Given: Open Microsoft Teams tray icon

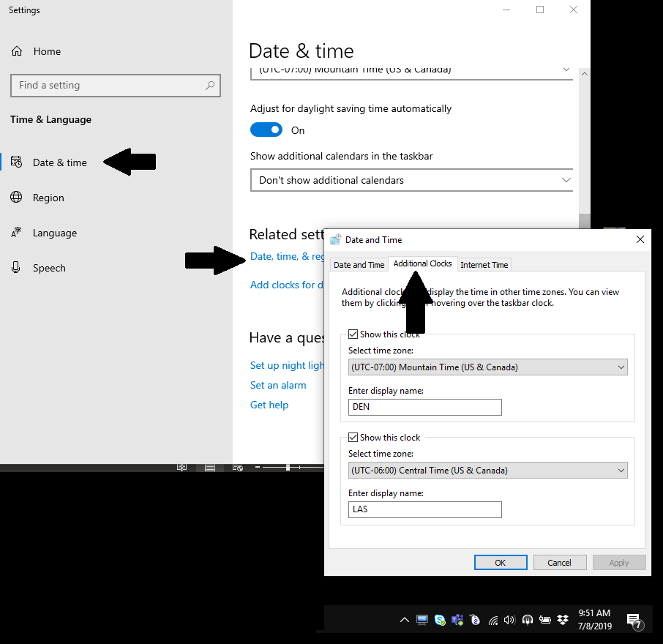Looking at the screenshot, I should pos(457,620).
